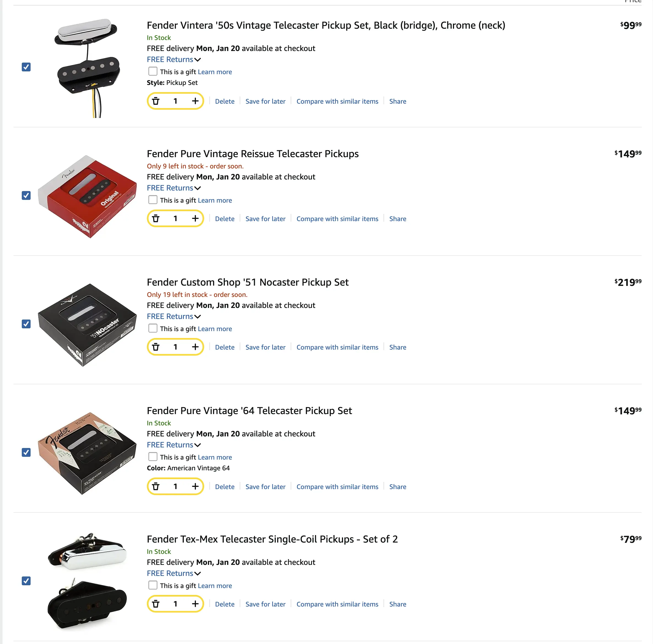The image size is (653, 644).
Task: Open the red Original Telecaster pickups box image
Action: [87, 196]
